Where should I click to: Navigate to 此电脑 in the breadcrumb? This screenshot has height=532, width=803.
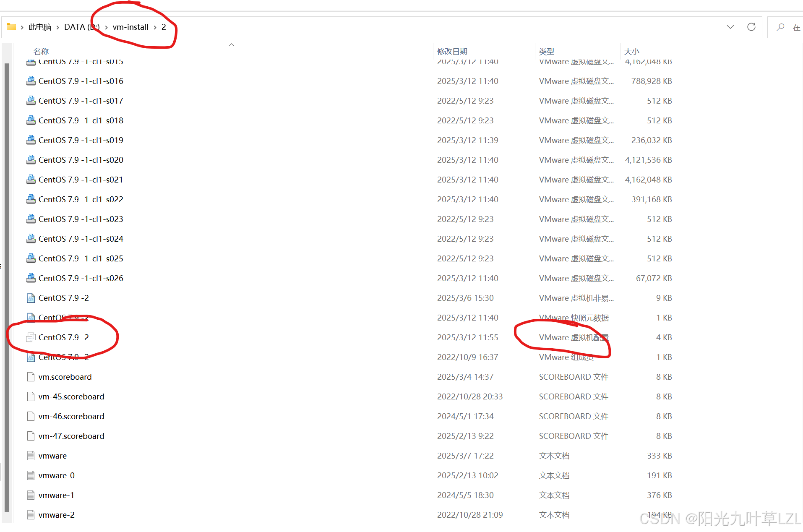point(40,27)
